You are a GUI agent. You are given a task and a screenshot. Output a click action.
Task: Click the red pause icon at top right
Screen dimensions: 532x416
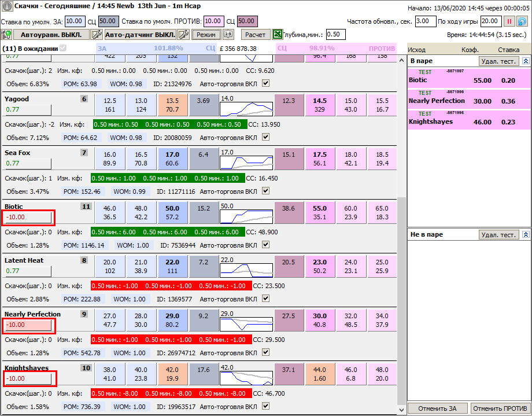509,22
